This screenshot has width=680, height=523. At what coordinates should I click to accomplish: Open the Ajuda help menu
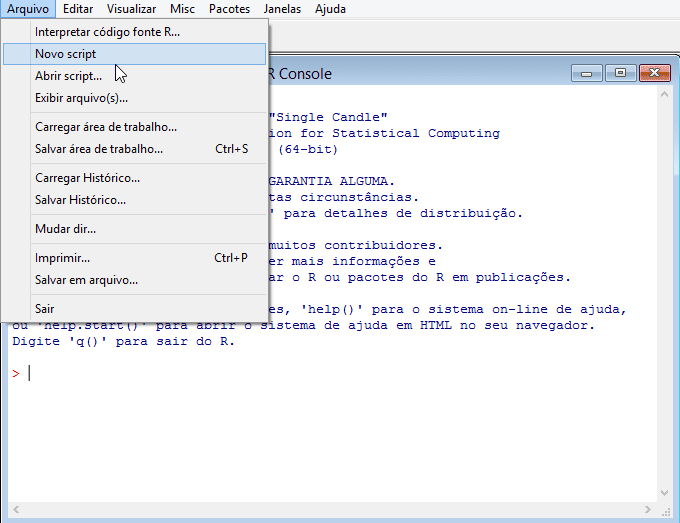pos(330,9)
